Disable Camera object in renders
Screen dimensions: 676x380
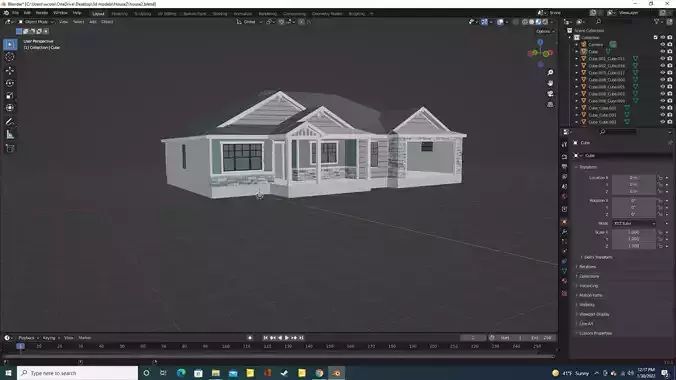tap(670, 44)
